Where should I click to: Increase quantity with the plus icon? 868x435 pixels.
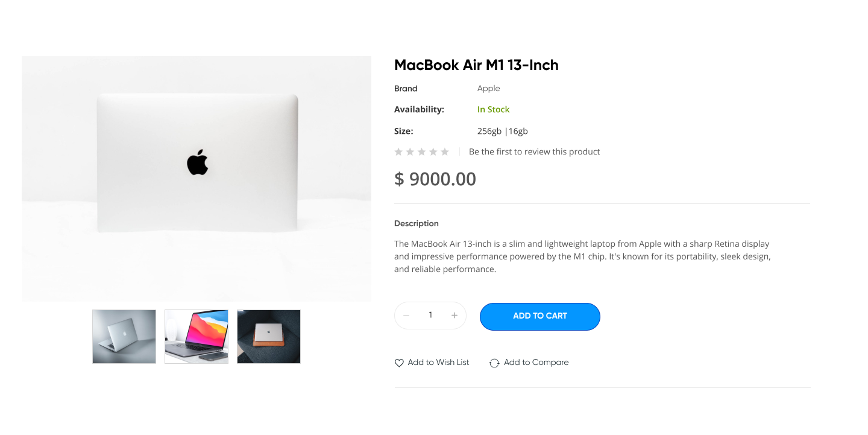454,316
